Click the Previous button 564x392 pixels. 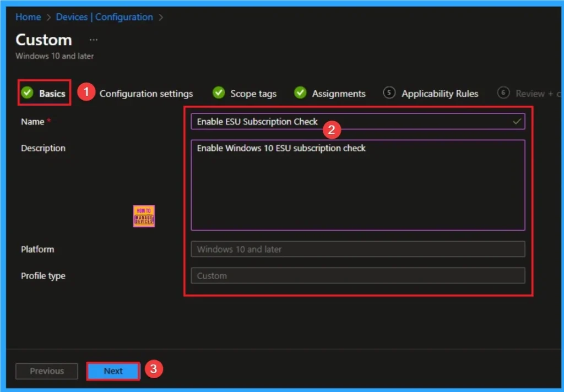point(46,371)
